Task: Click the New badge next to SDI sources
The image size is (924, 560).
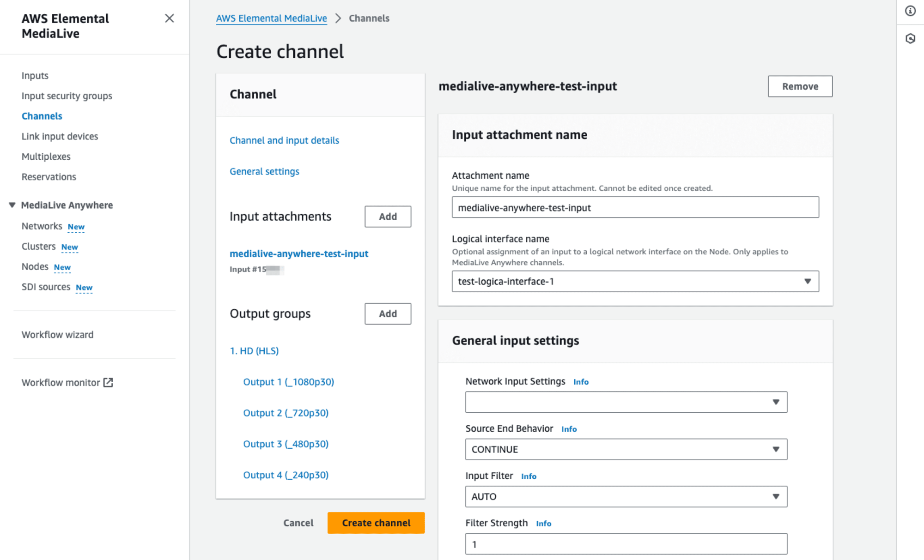Action: pos(84,288)
